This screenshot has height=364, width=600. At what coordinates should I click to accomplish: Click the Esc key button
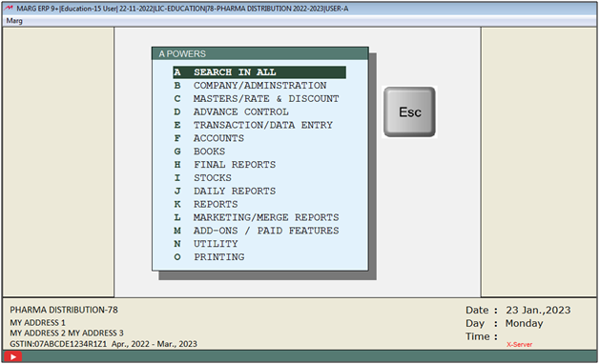coord(409,111)
